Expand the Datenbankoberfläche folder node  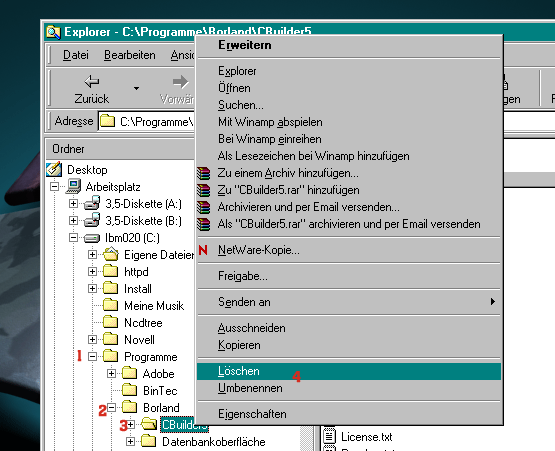[131, 441]
